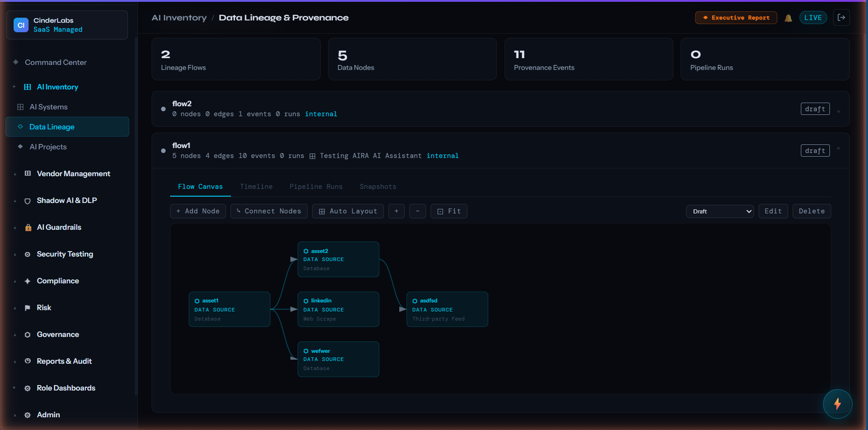Click the 'SaaS Managed' label
Screen dimensions: 868x430
tap(58, 30)
